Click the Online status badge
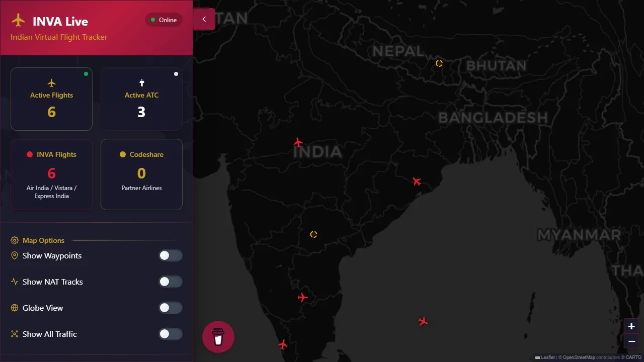This screenshot has width=644, height=362. click(164, 20)
